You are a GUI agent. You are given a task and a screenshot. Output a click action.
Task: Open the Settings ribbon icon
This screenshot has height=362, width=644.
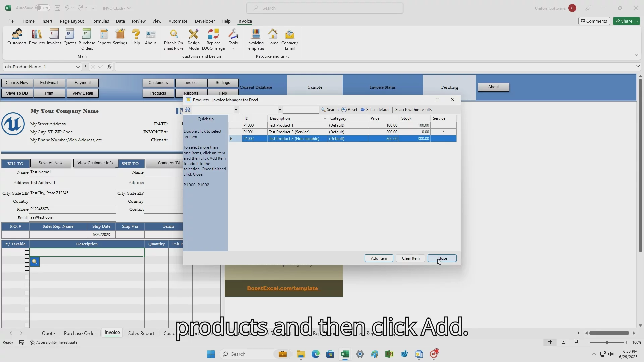coord(120,37)
